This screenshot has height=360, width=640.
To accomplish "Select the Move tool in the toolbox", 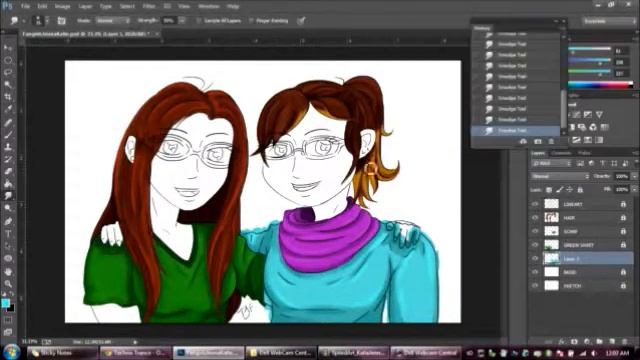I will 8,48.
